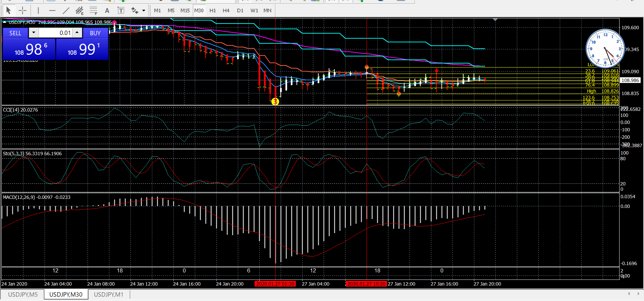Click the left tab-scroll arrow
The height and width of the screenshot is (301, 644).
click(x=629, y=294)
